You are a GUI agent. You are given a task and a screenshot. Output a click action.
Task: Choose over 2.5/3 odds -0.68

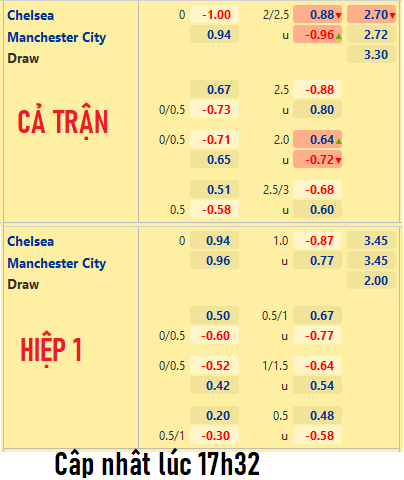[x=317, y=189]
